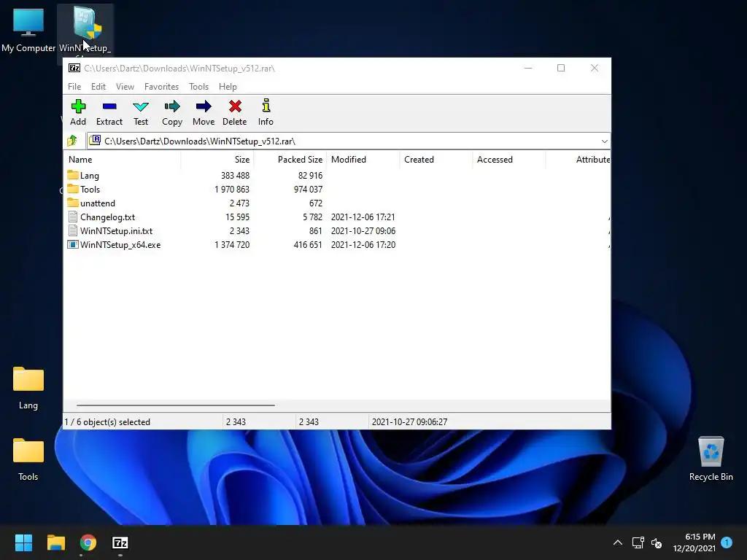Click status bar date 2021-10-27 09:06:27
Screen dimensions: 747x560
[410, 422]
